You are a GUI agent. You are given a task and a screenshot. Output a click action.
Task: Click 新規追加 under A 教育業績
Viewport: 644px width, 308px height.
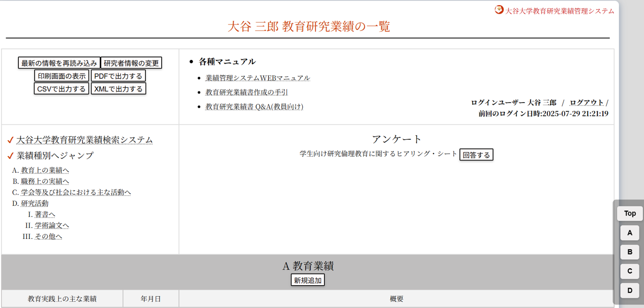coord(308,280)
